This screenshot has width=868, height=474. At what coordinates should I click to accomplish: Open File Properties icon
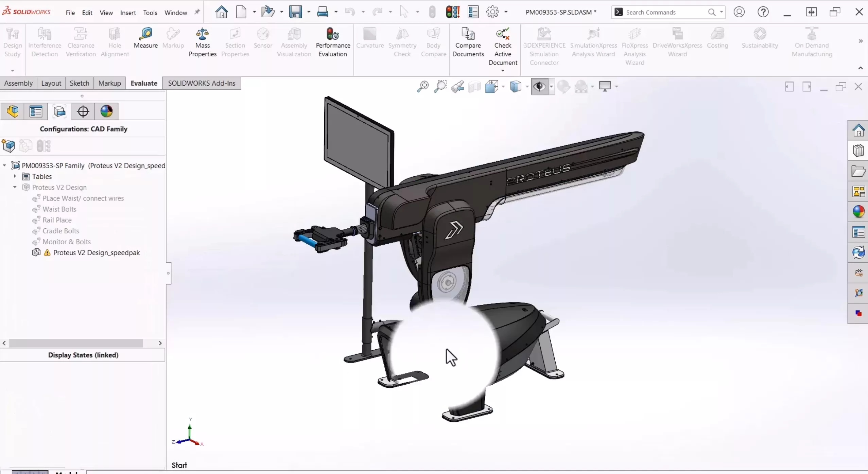click(x=473, y=12)
